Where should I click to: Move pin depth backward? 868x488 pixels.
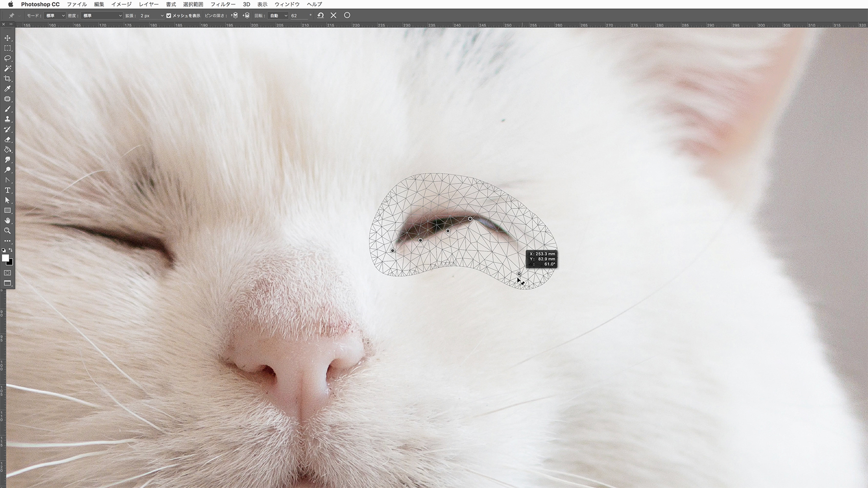point(246,15)
